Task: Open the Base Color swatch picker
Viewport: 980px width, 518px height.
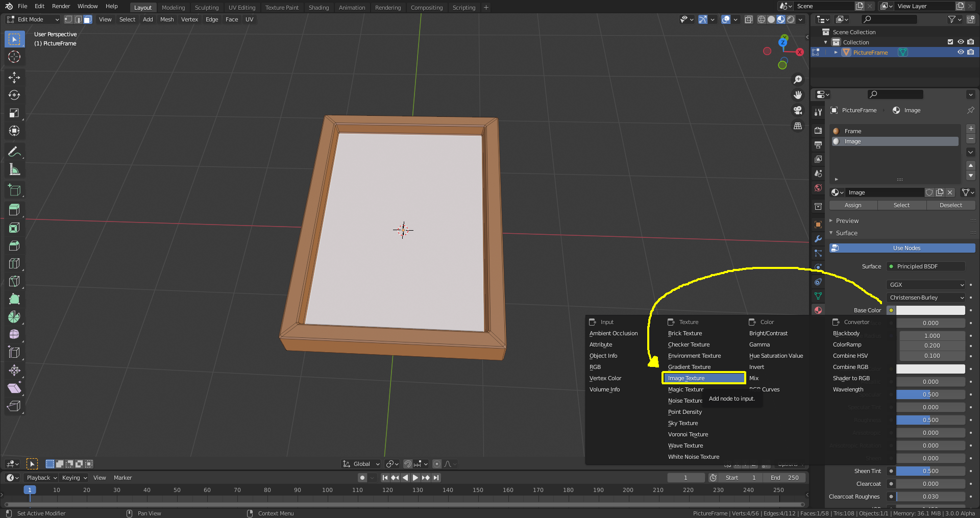Action: click(930, 310)
